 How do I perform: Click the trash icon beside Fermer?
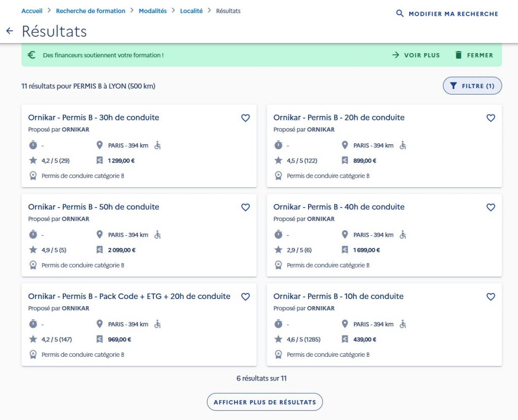pyautogui.click(x=458, y=55)
